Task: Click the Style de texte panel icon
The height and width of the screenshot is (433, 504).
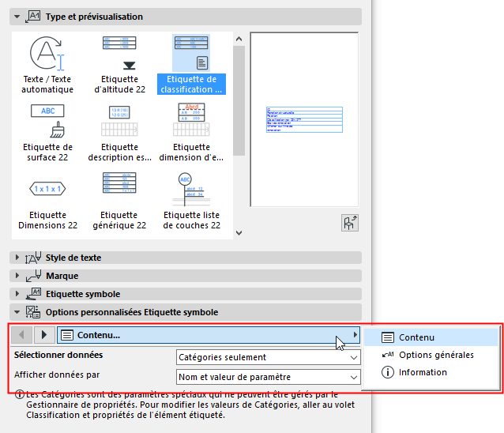Action: pyautogui.click(x=33, y=258)
